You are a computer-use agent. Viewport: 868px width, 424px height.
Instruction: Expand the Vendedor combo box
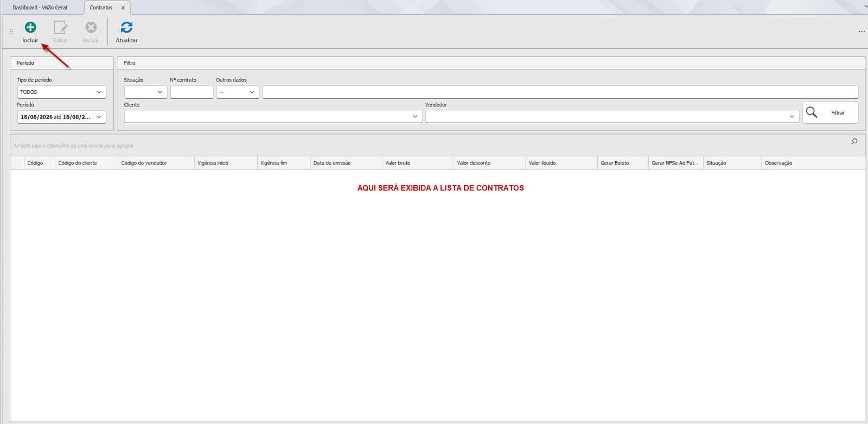pos(792,117)
